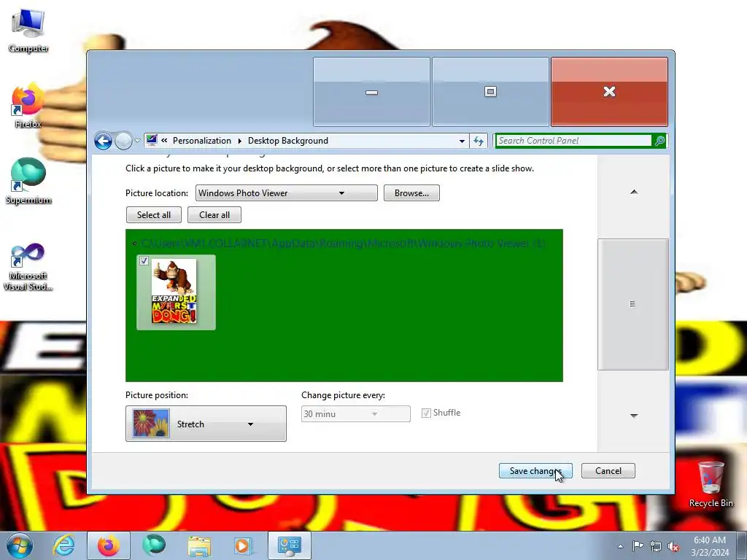Open the Picture location dropdown
This screenshot has height=560, width=747.
point(286,192)
